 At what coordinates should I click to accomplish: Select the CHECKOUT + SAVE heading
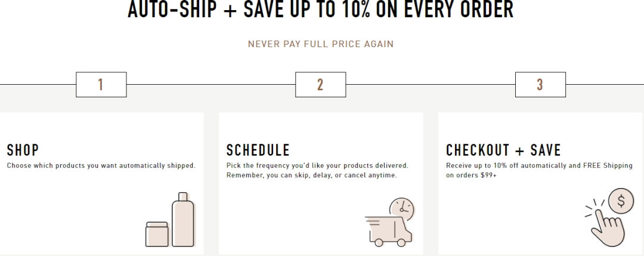(x=503, y=150)
